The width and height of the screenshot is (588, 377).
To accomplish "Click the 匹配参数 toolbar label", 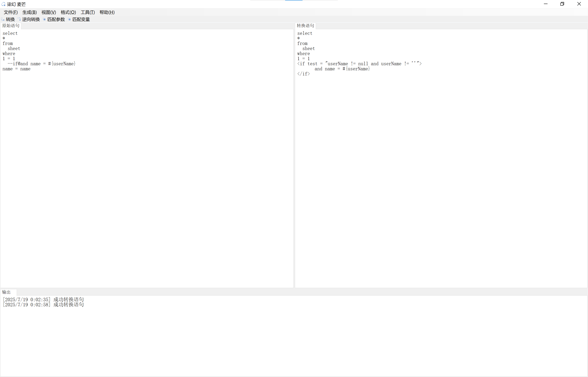I will pos(56,19).
